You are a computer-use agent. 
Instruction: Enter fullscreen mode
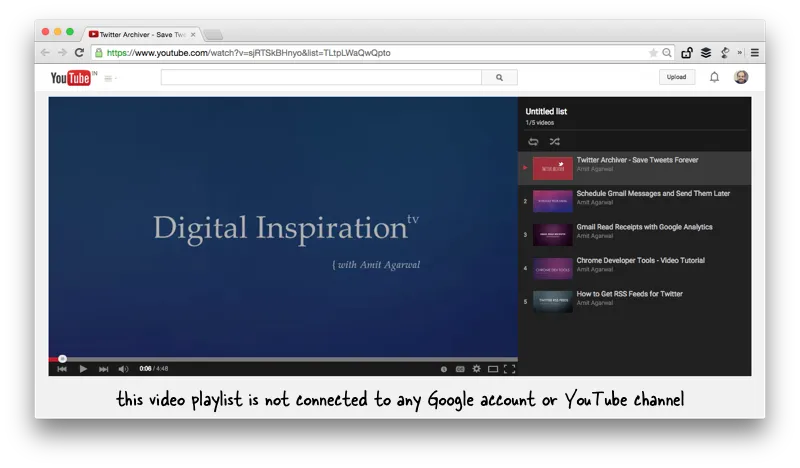(x=509, y=369)
